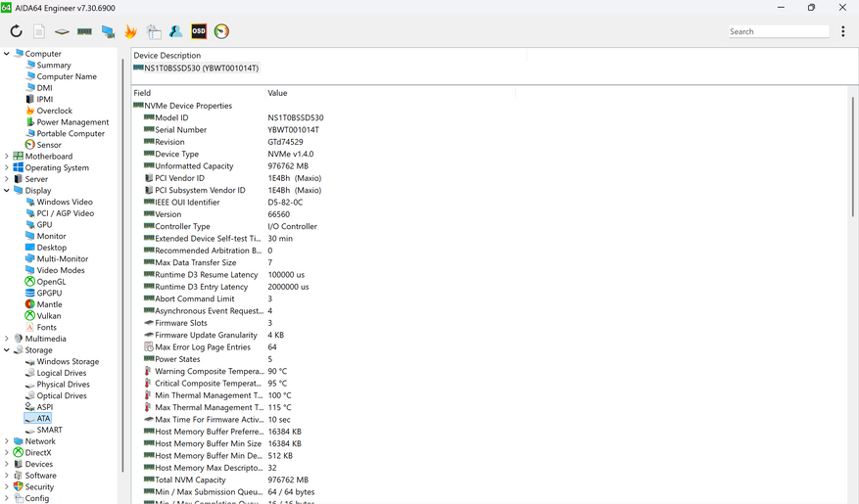Expand the DirectX tree node
This screenshot has height=504, width=859.
7,452
